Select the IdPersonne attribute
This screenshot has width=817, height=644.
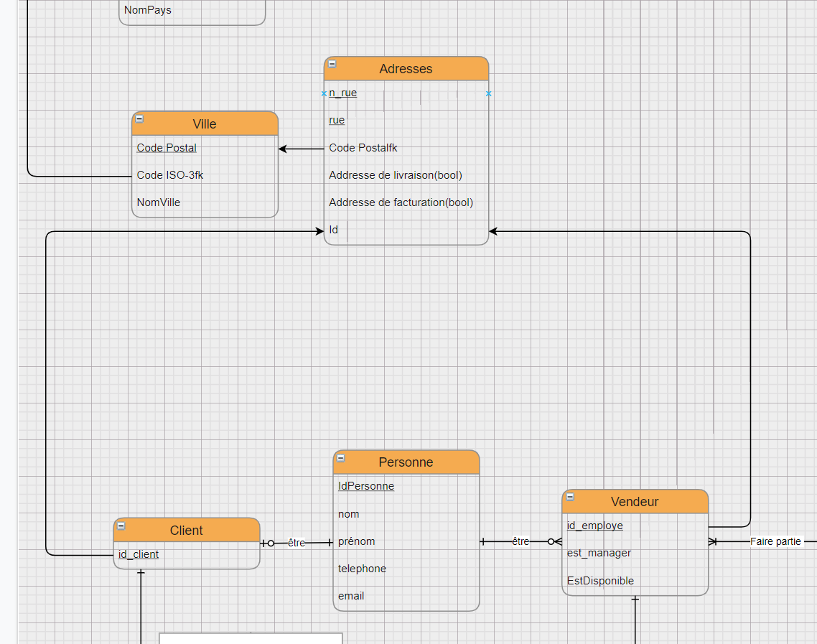(x=406, y=486)
